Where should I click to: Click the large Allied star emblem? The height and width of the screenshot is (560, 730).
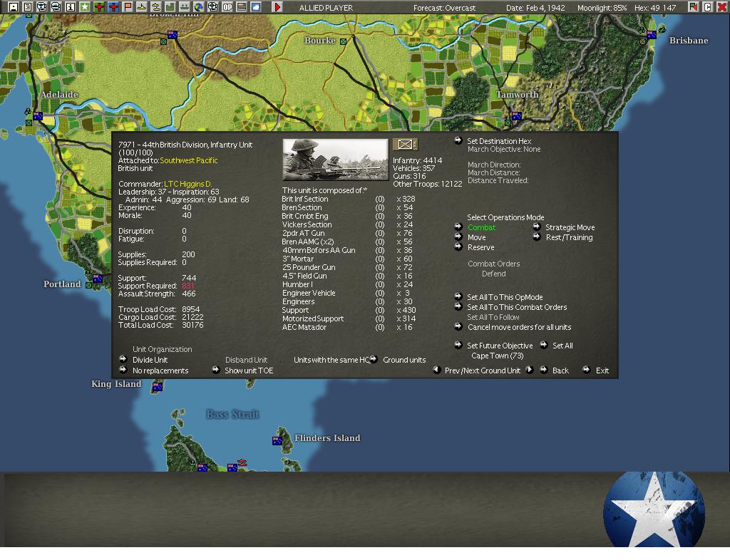click(654, 511)
